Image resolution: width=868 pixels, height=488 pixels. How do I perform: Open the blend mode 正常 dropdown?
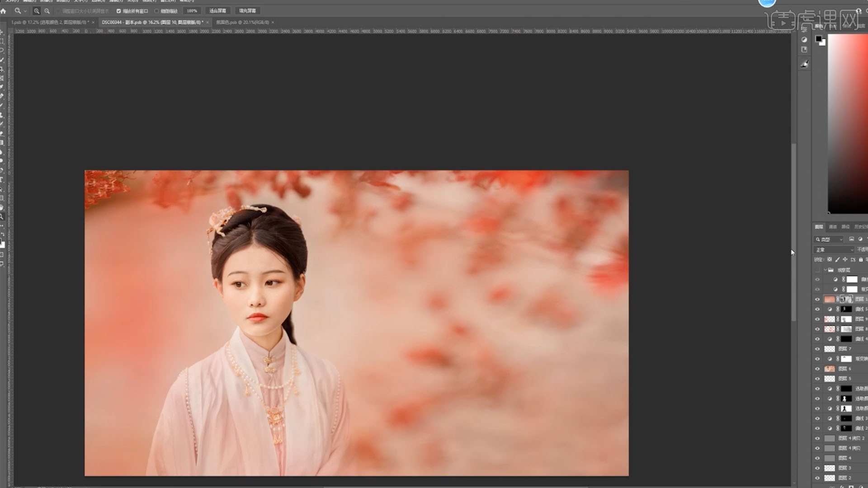(x=834, y=250)
